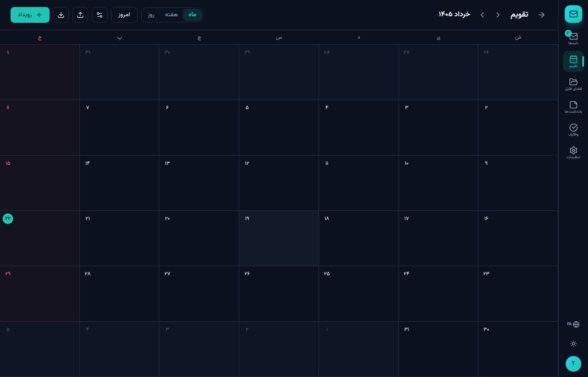
Task: Open the تنظیمات settings gear icon
Action: point(573,153)
